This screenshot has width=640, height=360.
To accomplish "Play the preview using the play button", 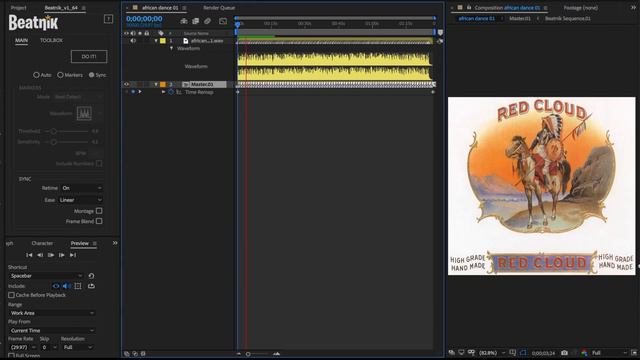I will [51, 255].
